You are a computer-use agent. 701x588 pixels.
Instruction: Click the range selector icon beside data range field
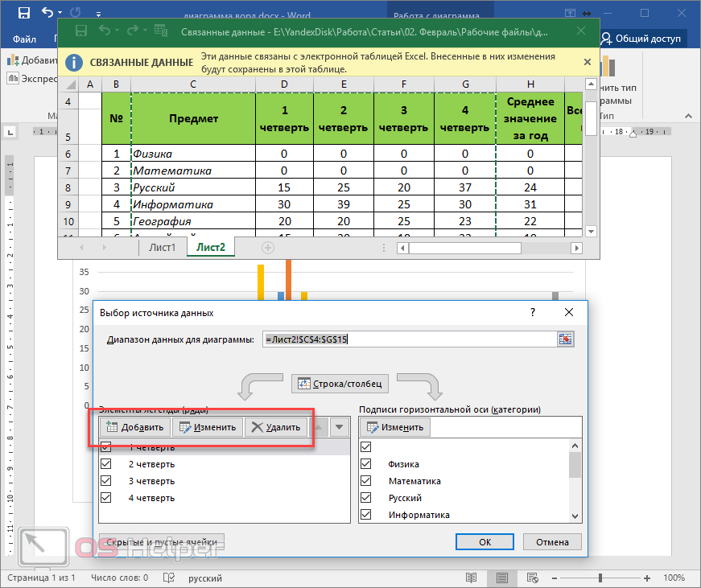point(566,339)
